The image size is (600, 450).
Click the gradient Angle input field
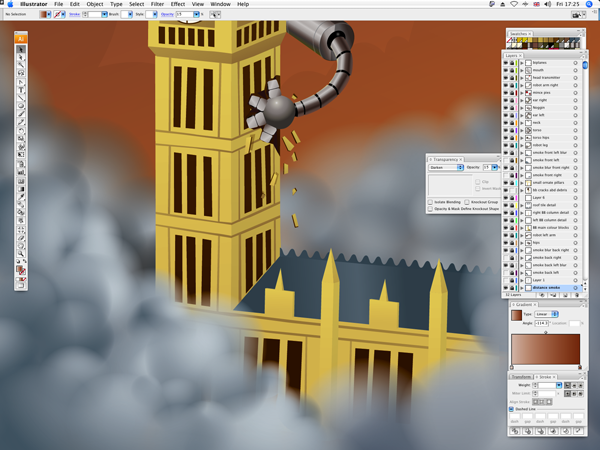click(x=541, y=323)
